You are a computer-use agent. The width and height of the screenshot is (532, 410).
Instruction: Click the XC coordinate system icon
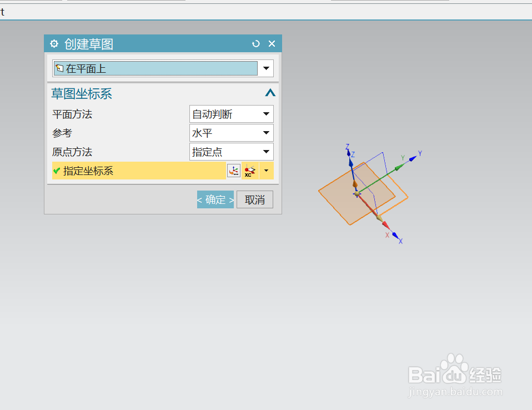click(250, 171)
